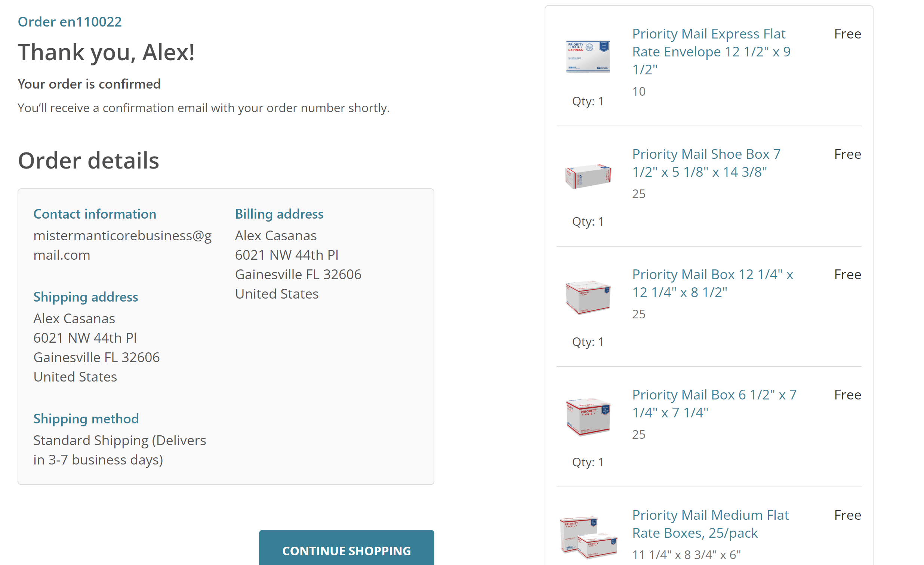This screenshot has height=565, width=924.
Task: Click the Shipping method heading
Action: click(86, 419)
